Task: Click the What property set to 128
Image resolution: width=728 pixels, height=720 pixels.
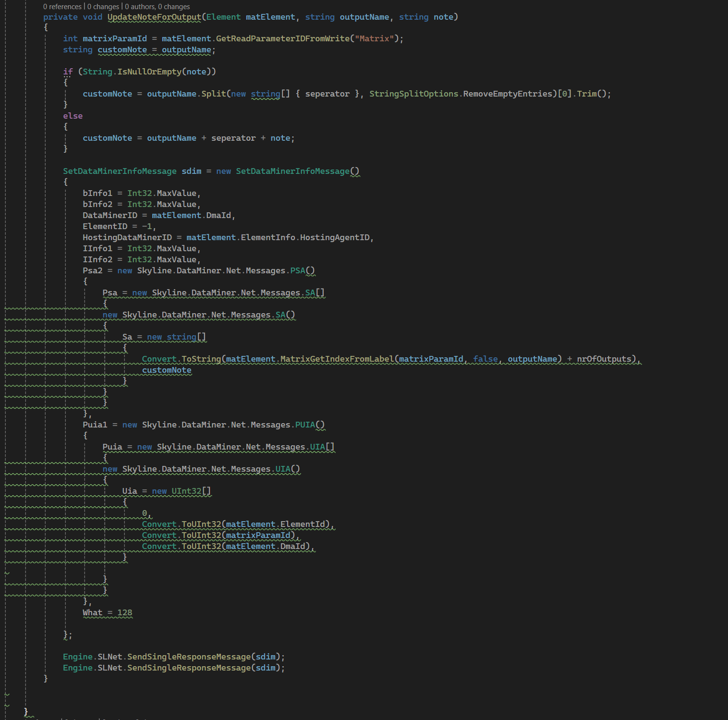Action: (x=92, y=613)
